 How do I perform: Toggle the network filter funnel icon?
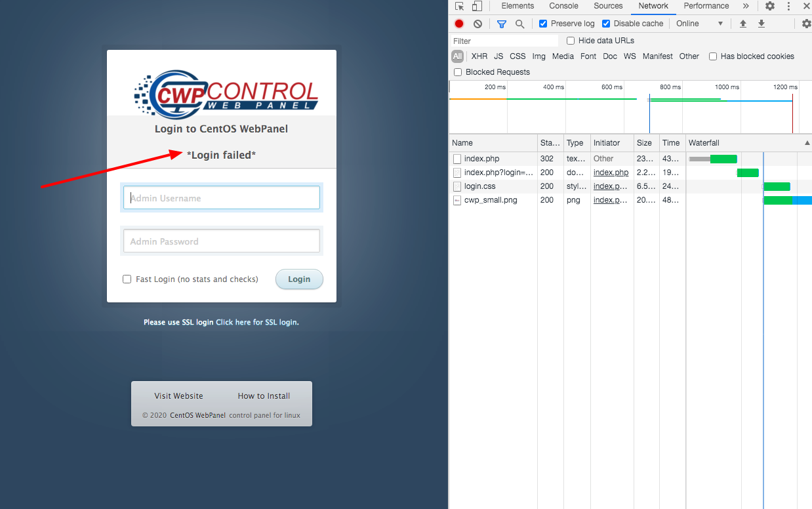tap(502, 24)
